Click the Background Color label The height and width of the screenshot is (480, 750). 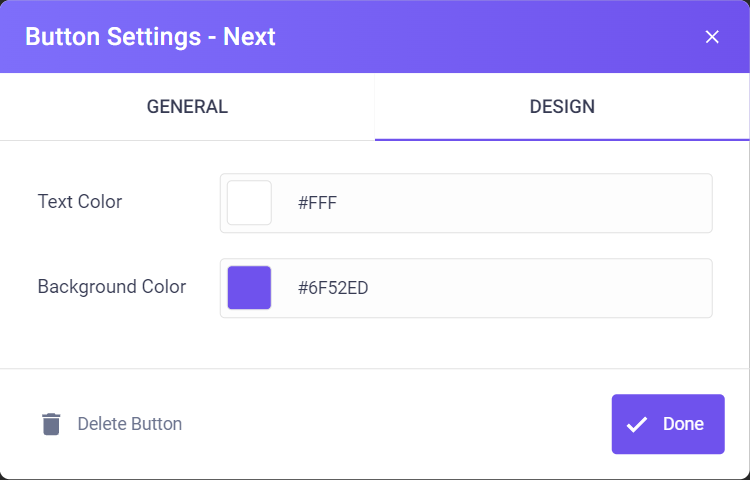(x=112, y=287)
